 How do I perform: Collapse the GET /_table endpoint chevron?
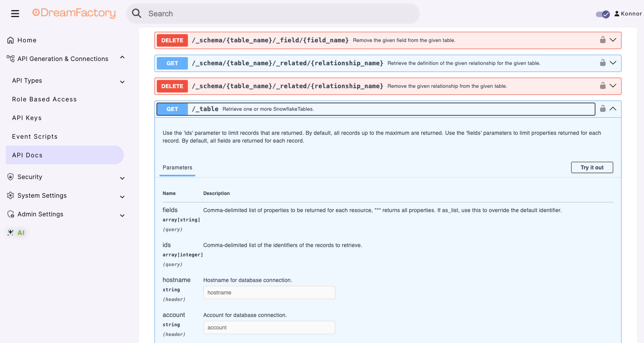coord(613,108)
